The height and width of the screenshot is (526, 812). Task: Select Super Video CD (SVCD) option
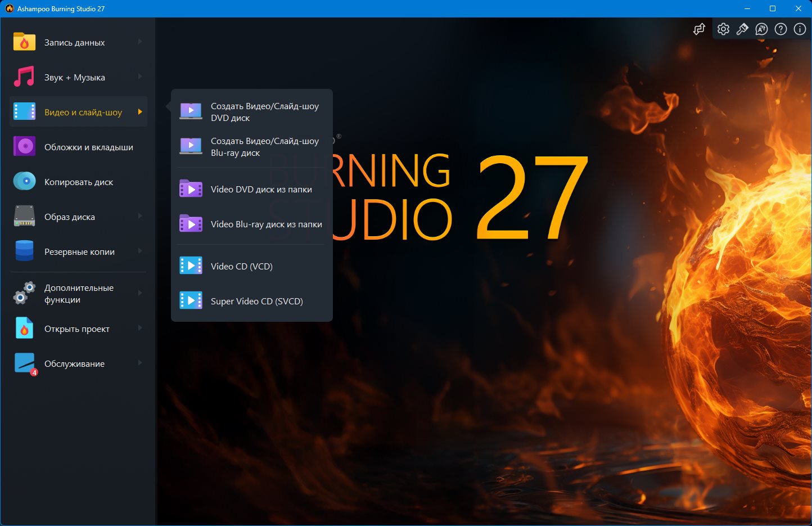coord(256,302)
